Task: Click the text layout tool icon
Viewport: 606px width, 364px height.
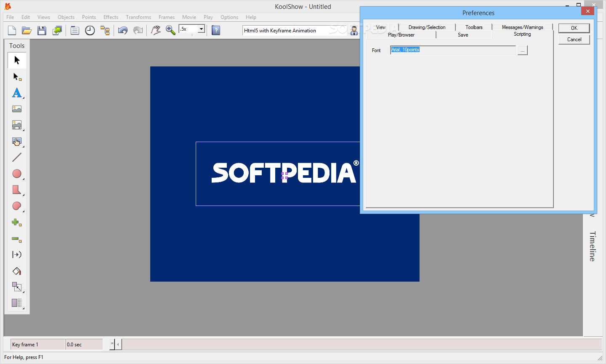Action: [17, 303]
